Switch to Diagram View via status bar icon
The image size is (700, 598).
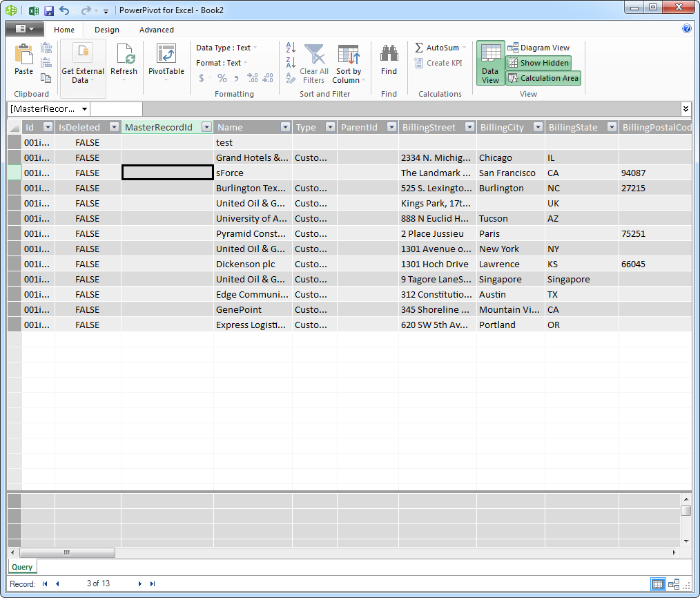(674, 584)
